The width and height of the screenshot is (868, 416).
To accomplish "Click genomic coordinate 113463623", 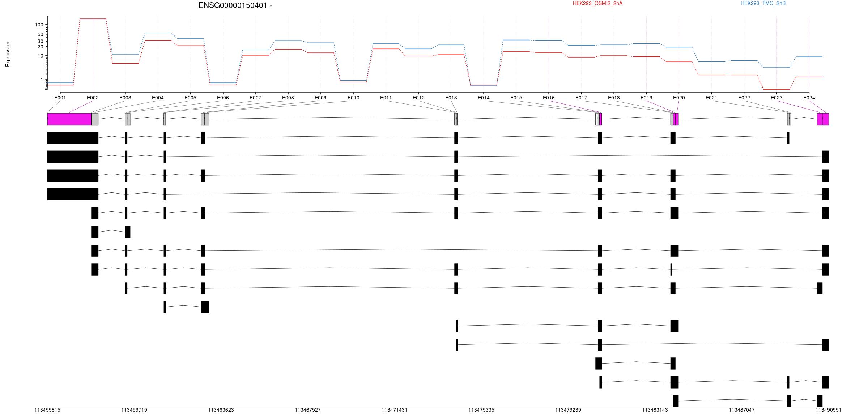I will pyautogui.click(x=221, y=410).
